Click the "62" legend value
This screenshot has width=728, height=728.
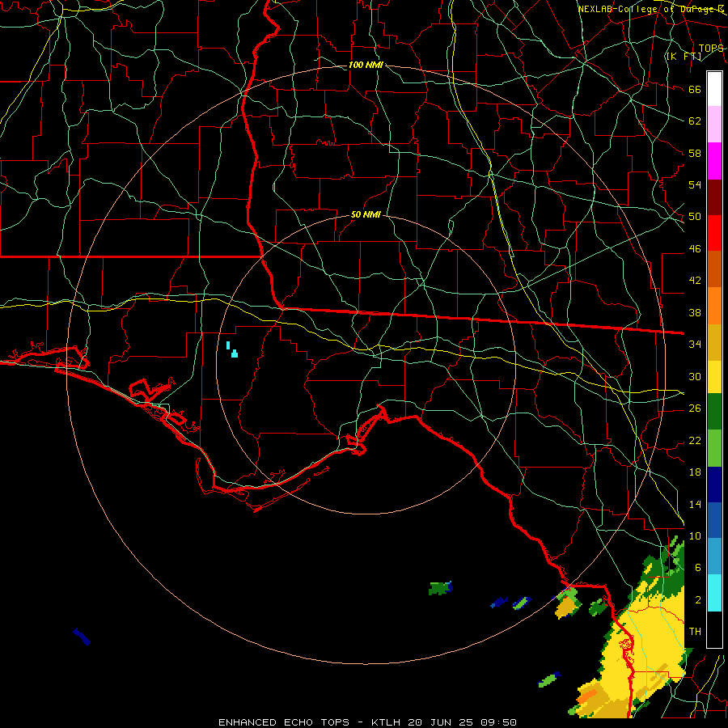(695, 121)
